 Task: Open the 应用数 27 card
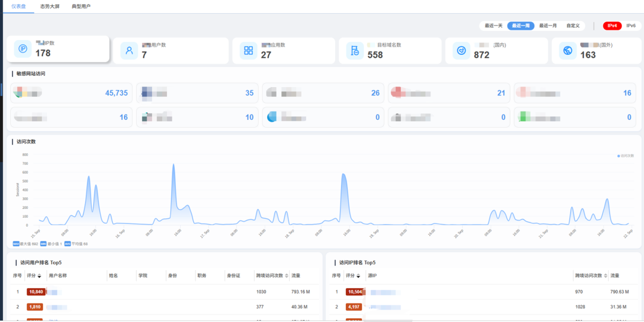click(x=283, y=51)
